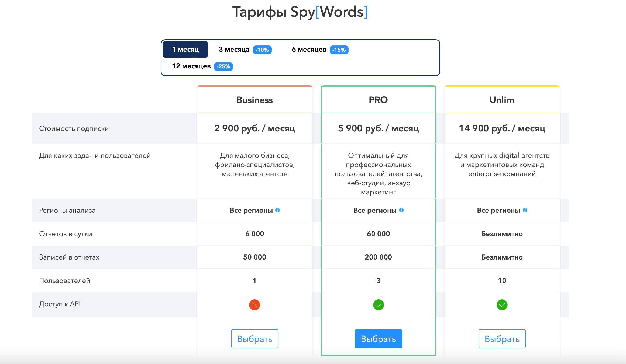Click Безлимитно in Отчетов в сутки row

coord(502,234)
